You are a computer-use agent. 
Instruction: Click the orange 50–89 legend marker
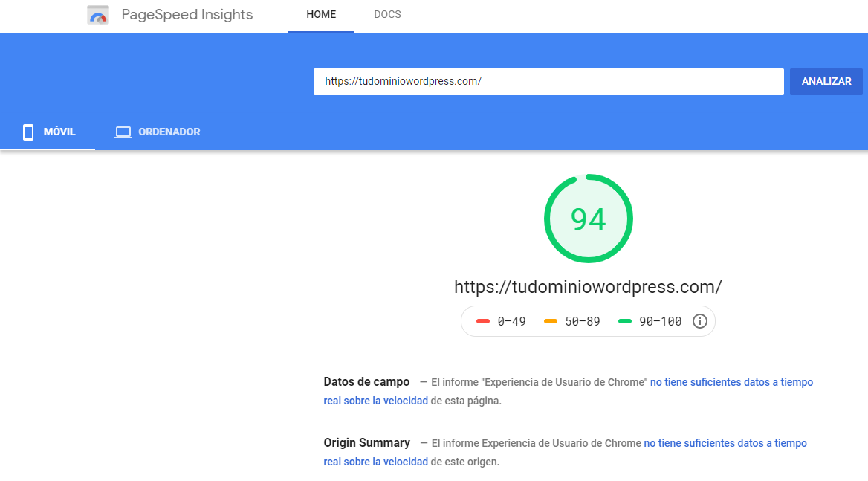tap(551, 321)
